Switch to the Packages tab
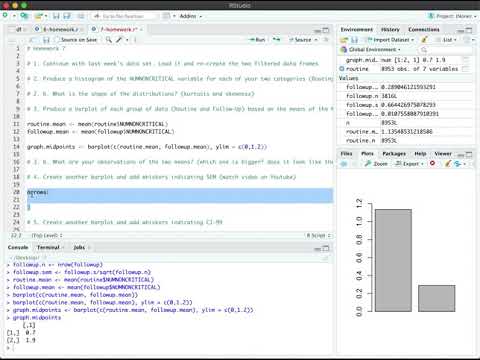The width and height of the screenshot is (480, 360). tap(394, 154)
